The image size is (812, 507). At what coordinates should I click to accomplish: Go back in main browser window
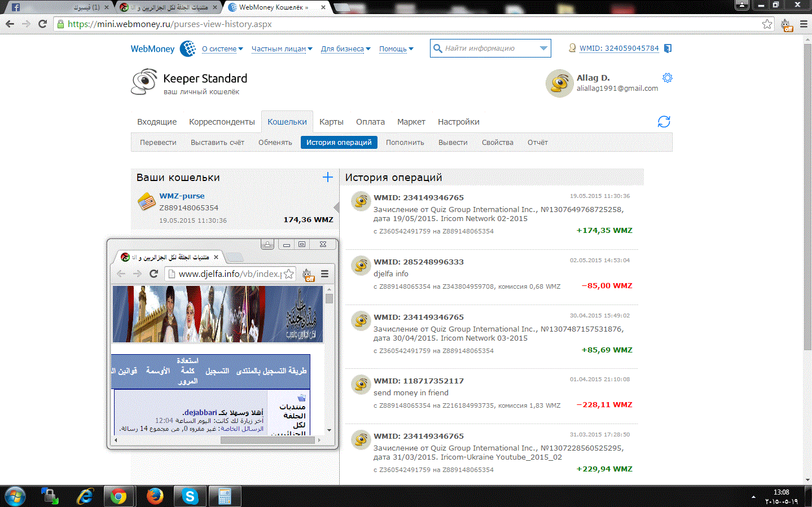pos(10,24)
